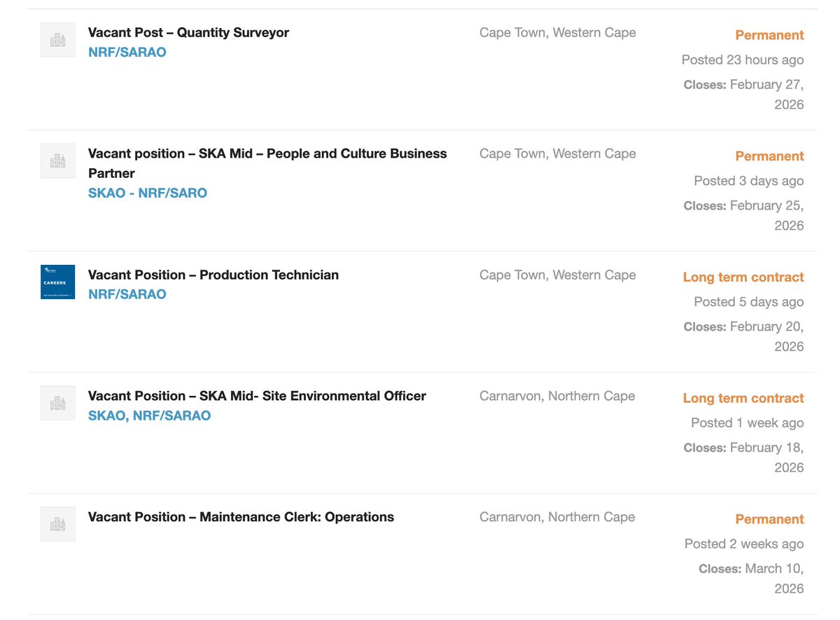Open the blue Careers logo for Production Technician

coord(58,282)
